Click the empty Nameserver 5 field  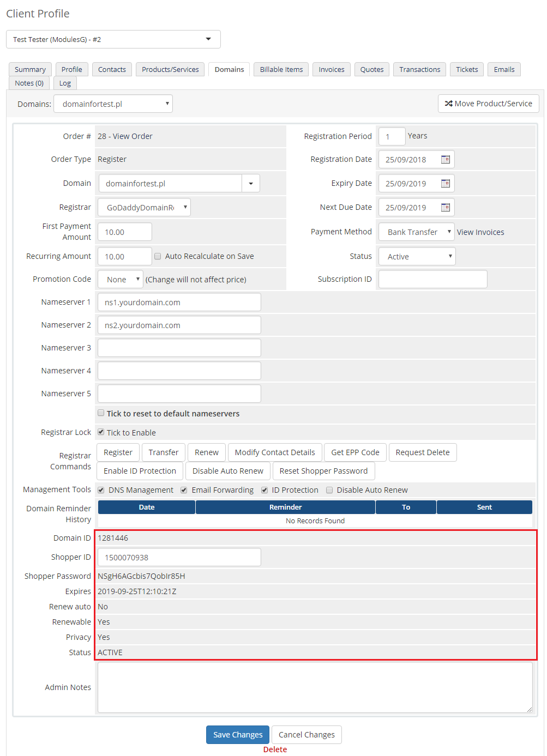pyautogui.click(x=179, y=394)
